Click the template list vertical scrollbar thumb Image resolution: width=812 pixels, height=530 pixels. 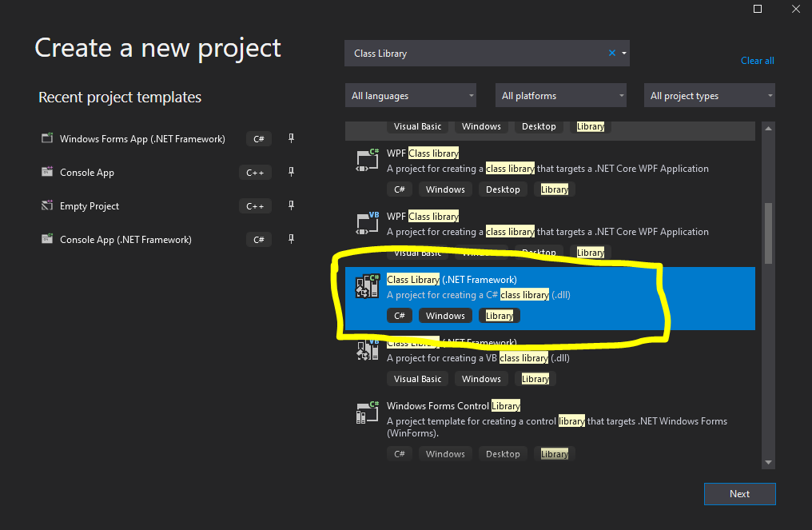click(x=768, y=232)
